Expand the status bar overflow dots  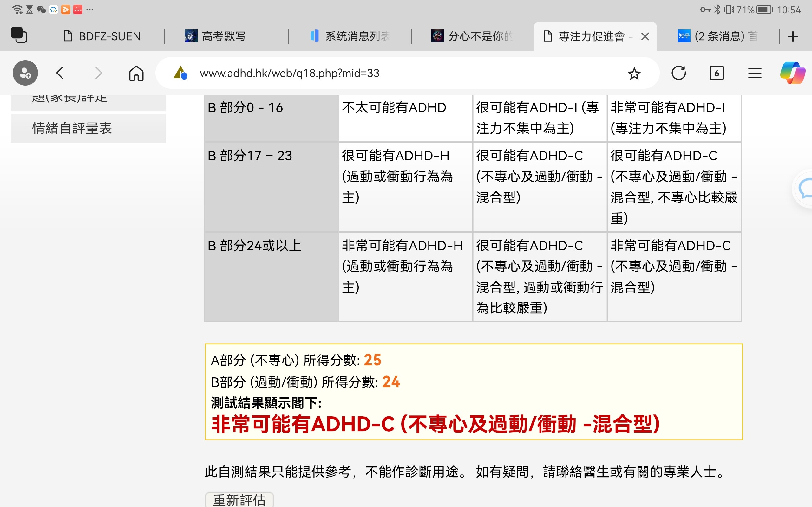pos(89,9)
